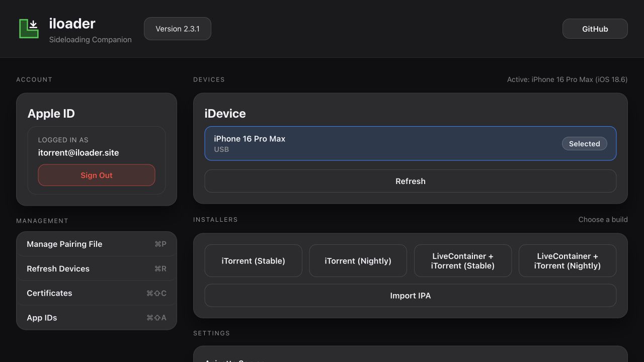Click the Sideloading Companion subtitle
This screenshot has height=362, width=644.
[90, 40]
